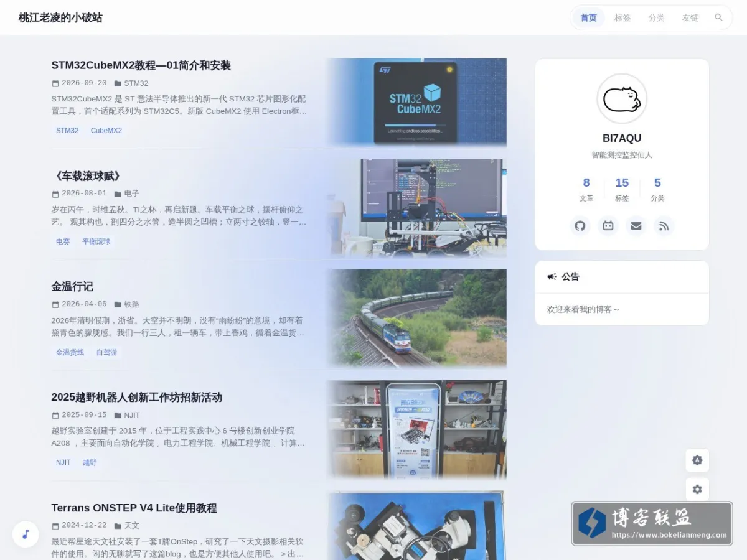
Task: Click the 电子 category link
Action: (x=131, y=194)
